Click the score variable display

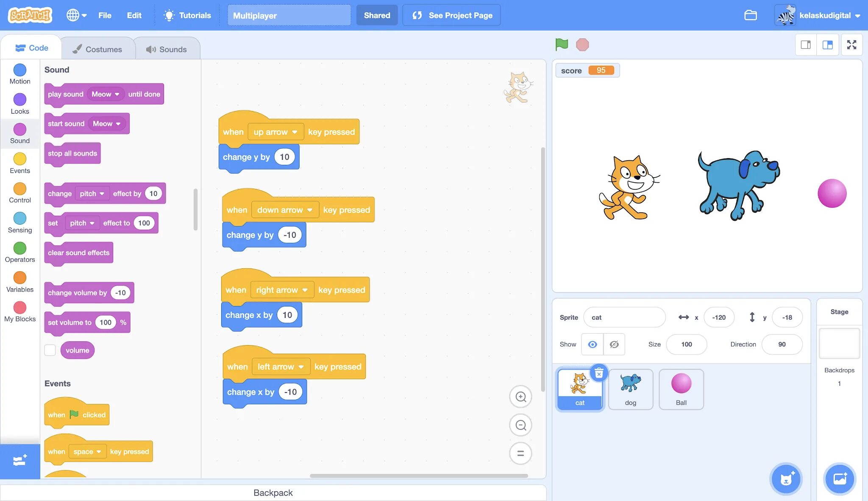pyautogui.click(x=587, y=70)
